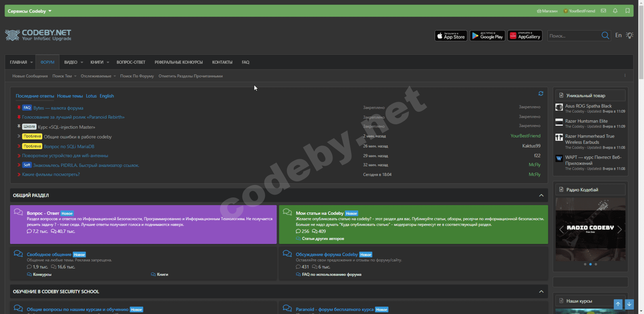Open Поиск По Форуму link
The width and height of the screenshot is (644, 314).
tap(137, 76)
